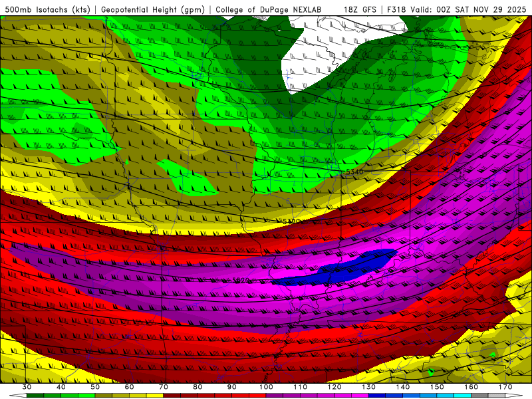Click the colorbar tick label 80
532x399 pixels.
tap(198, 387)
